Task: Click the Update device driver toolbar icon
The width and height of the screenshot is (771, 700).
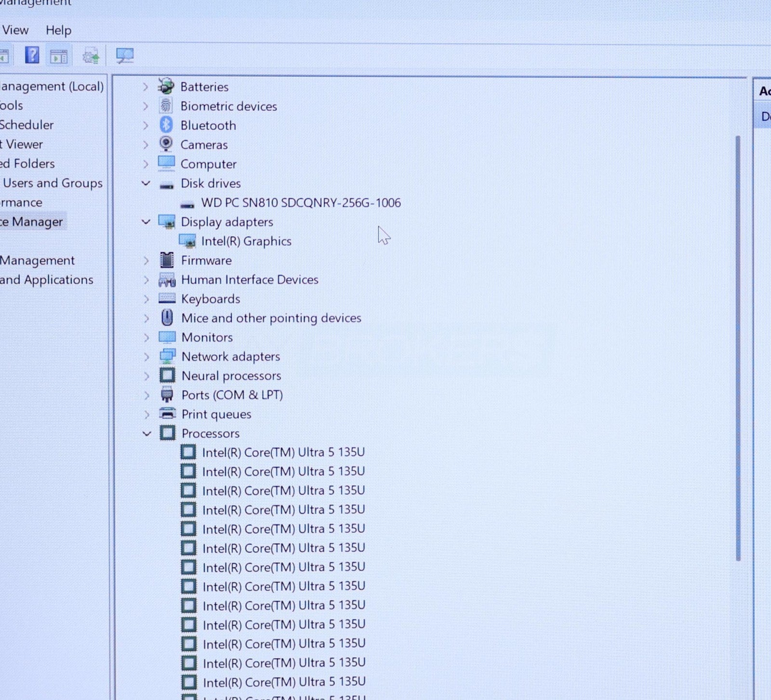Action: point(91,56)
